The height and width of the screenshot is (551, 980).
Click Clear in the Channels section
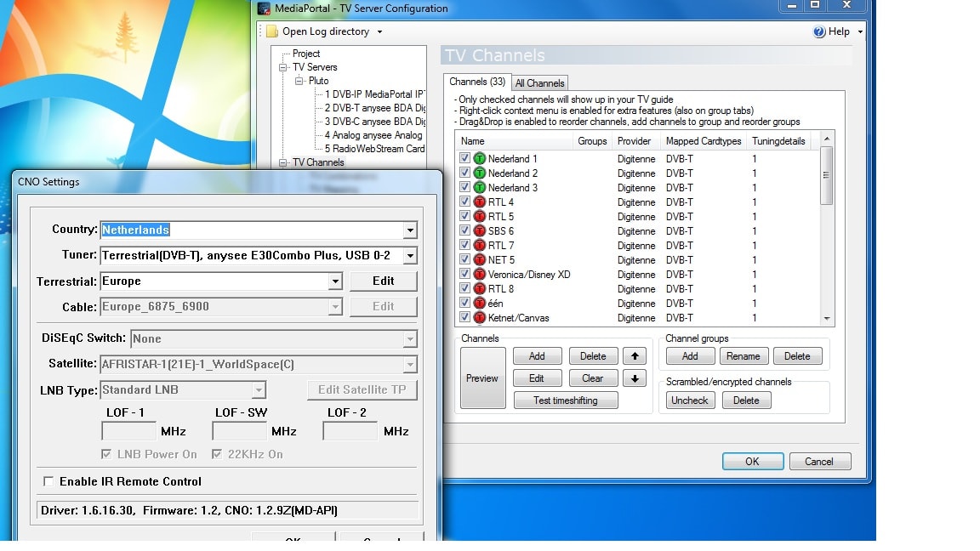coord(593,378)
